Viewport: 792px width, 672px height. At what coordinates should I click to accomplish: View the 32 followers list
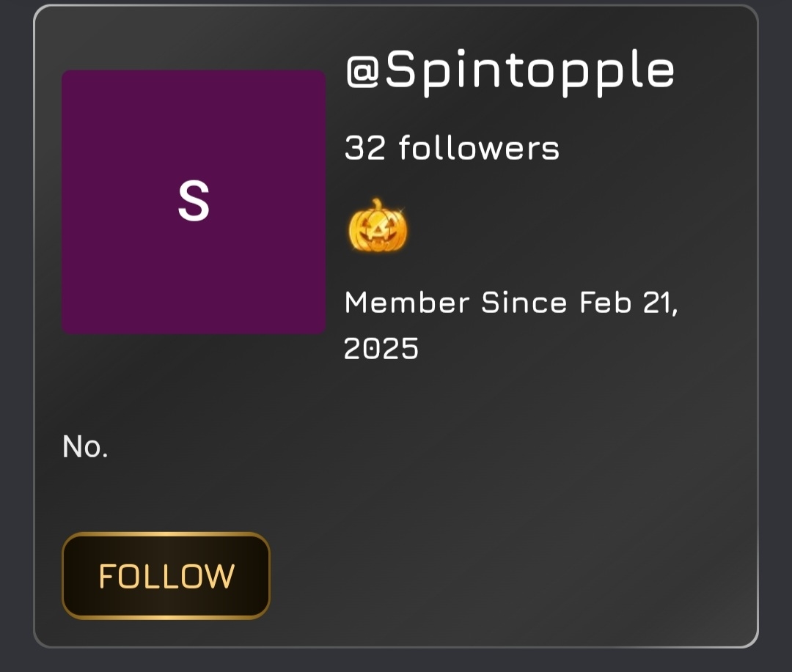[452, 148]
